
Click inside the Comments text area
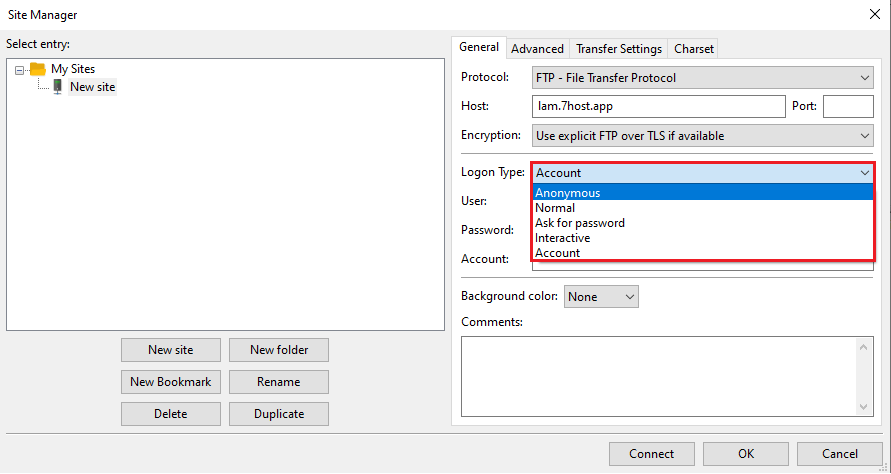(659, 376)
